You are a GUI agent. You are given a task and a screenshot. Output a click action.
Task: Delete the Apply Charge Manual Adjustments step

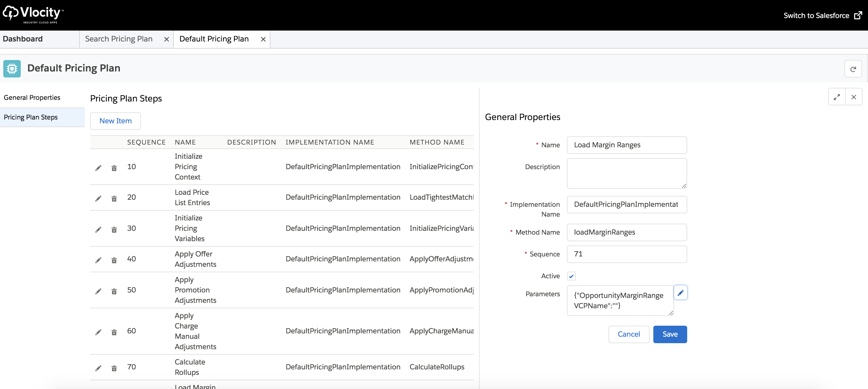click(x=114, y=332)
